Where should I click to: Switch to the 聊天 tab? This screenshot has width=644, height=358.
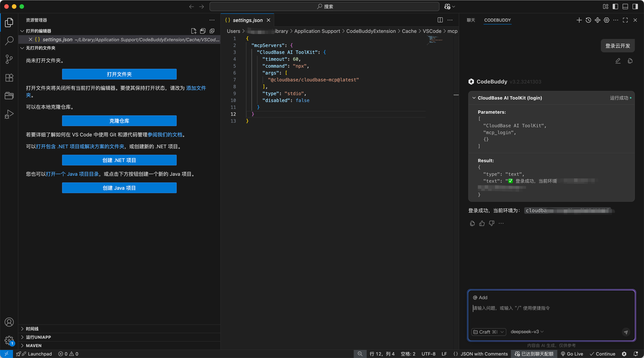[471, 20]
